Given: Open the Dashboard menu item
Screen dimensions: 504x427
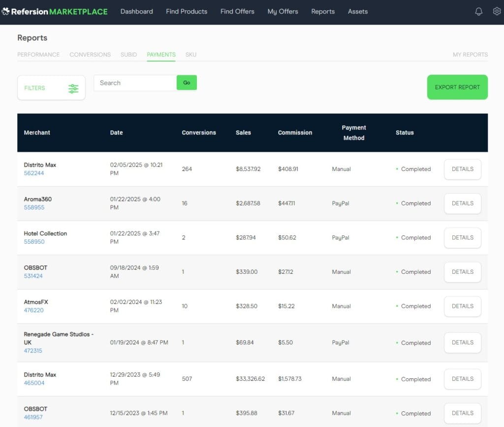Looking at the screenshot, I should pos(137,12).
